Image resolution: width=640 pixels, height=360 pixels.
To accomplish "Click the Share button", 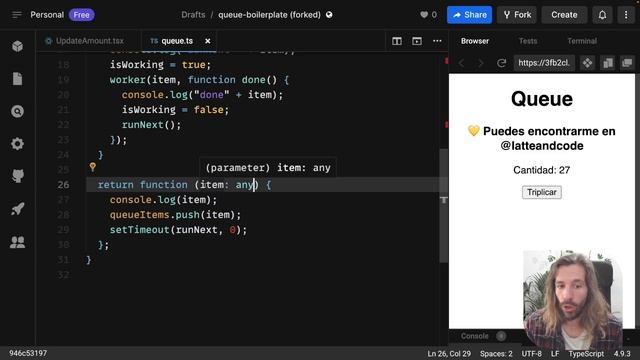I will coord(469,15).
